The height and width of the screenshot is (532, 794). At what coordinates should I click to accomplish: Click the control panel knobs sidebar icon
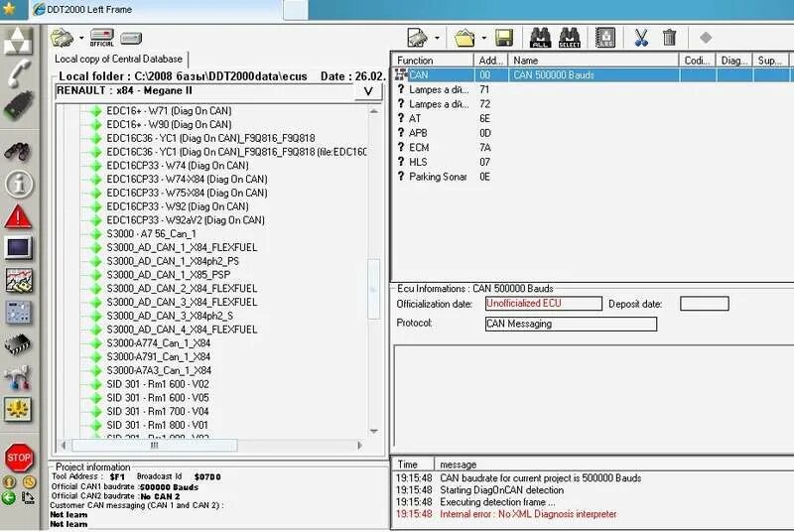(19, 313)
